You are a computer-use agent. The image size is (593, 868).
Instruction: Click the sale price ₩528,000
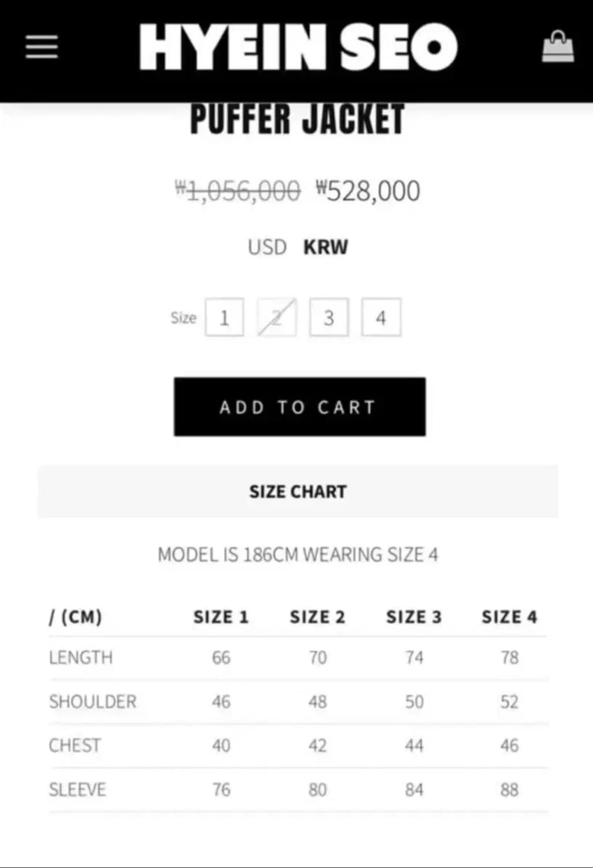coord(368,191)
